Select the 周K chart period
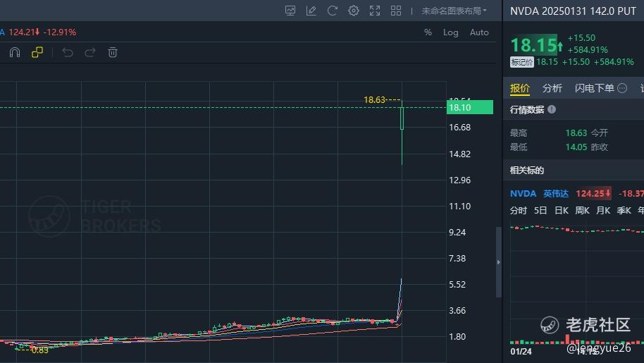The width and height of the screenshot is (644, 363). (x=583, y=211)
